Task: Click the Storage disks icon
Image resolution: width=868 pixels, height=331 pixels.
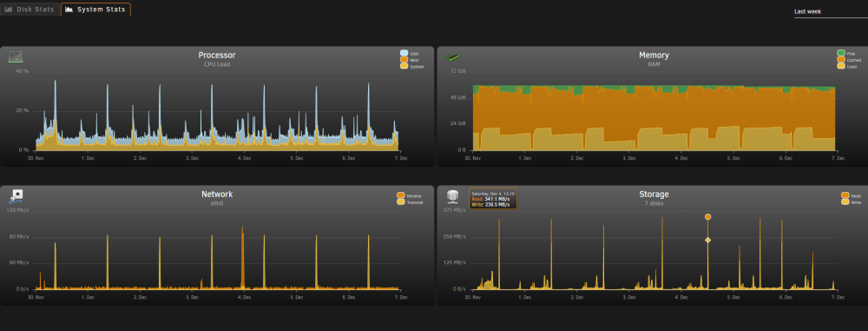Action: [x=453, y=196]
